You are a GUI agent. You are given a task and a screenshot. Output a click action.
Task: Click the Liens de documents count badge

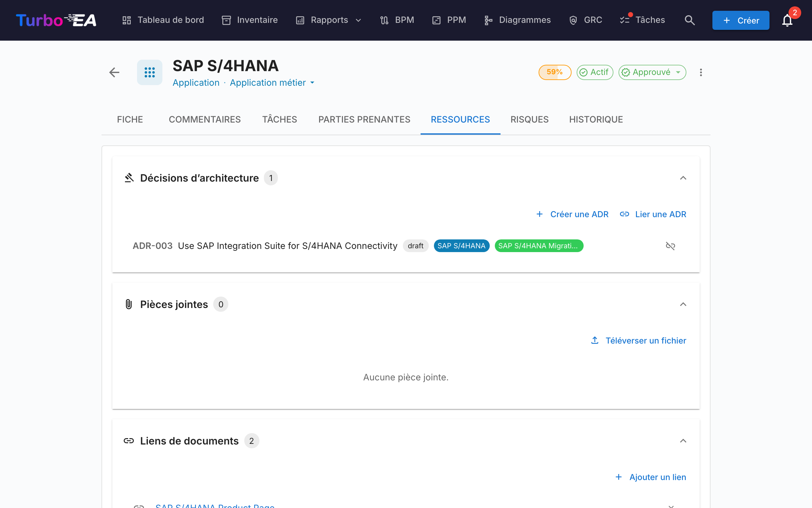251,440
